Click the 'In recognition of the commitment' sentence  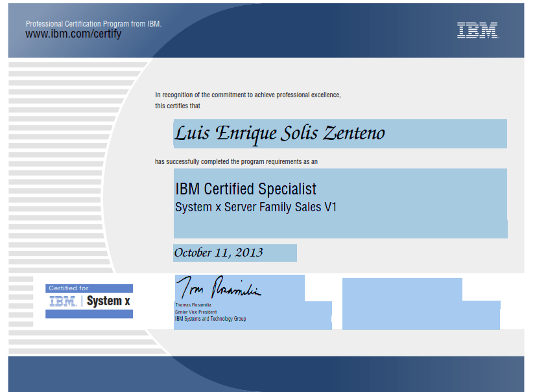(248, 95)
